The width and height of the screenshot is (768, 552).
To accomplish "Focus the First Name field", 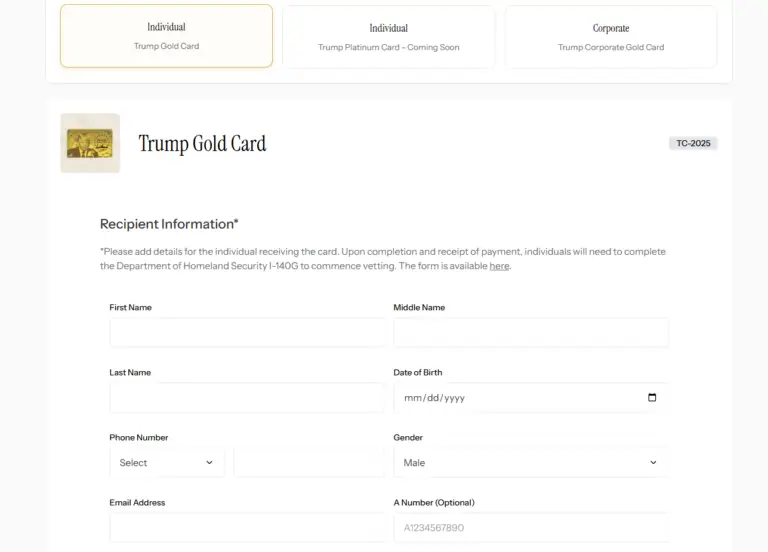I will (x=246, y=333).
